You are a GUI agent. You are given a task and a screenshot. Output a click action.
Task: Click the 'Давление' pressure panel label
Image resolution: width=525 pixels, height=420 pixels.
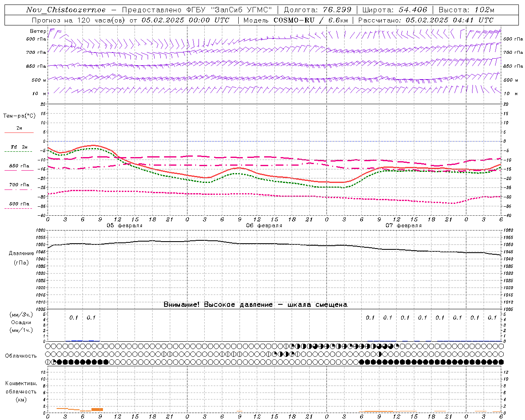pyautogui.click(x=21, y=253)
